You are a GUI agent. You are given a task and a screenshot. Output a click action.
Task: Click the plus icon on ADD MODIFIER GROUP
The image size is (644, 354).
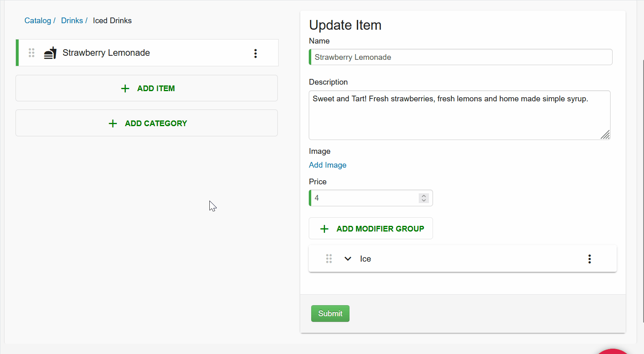[324, 229]
